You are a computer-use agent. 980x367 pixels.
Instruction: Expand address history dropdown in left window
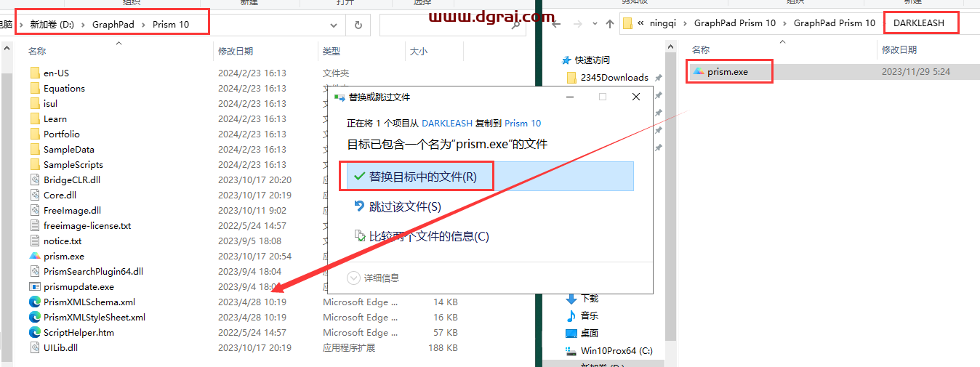(x=334, y=25)
